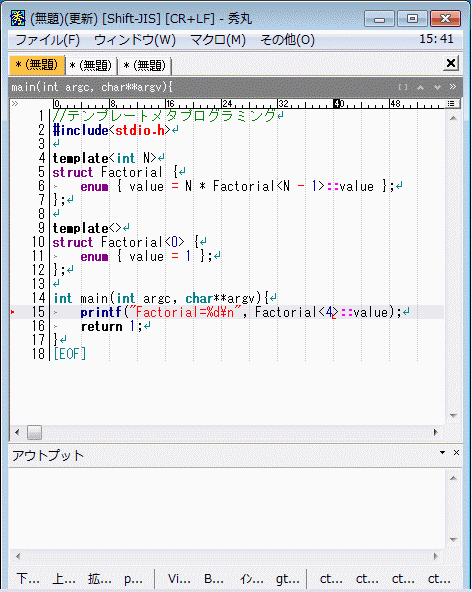Click the イン... button in bottom bar
This screenshot has width=472, height=592.
pyautogui.click(x=251, y=578)
